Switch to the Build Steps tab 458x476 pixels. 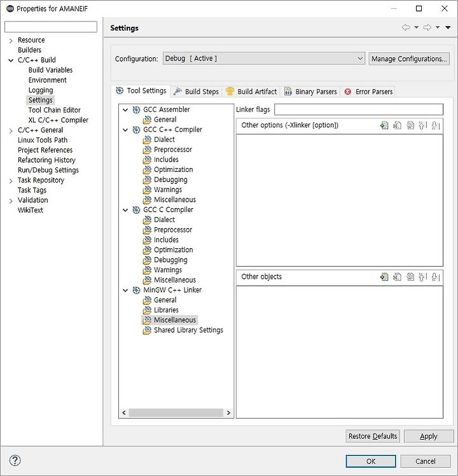(197, 92)
